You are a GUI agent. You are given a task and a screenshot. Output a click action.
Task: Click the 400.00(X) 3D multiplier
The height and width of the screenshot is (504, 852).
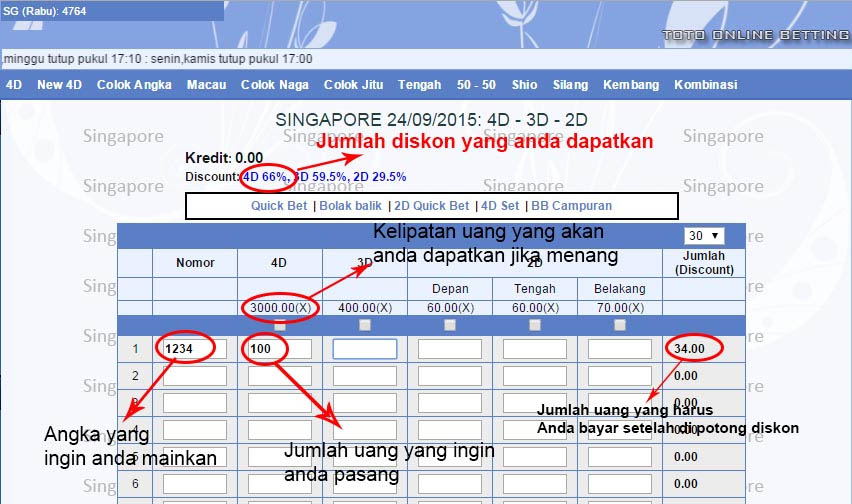pos(365,308)
